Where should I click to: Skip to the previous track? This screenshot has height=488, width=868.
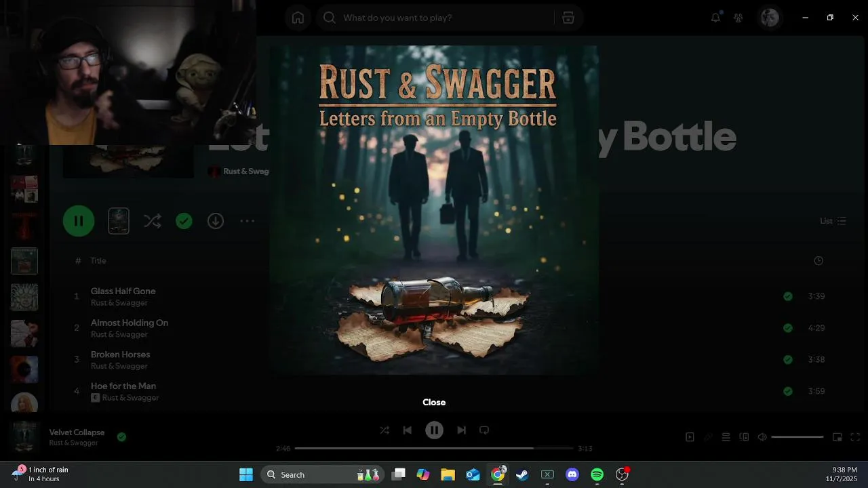click(x=407, y=430)
